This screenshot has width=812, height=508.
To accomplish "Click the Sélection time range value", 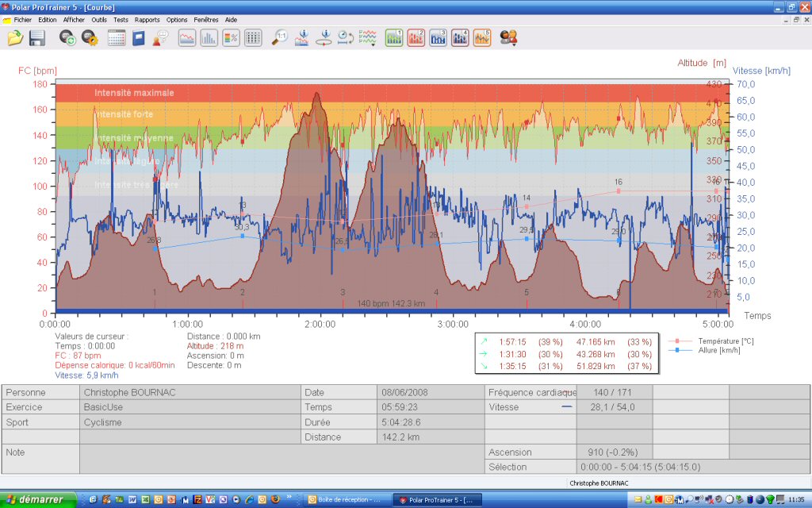I will point(640,467).
